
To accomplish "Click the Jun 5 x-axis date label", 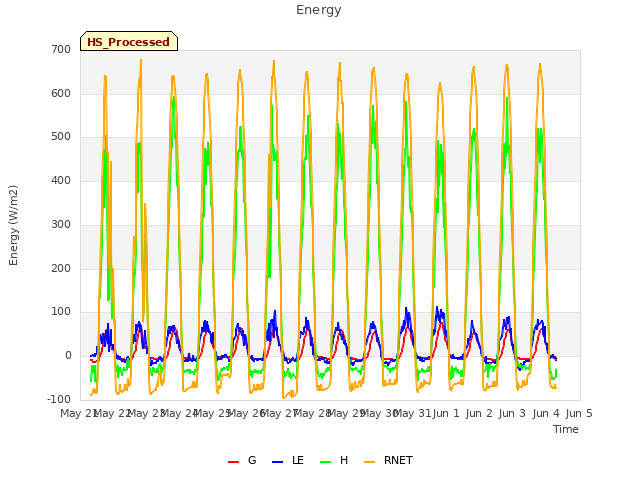I will [x=579, y=413].
